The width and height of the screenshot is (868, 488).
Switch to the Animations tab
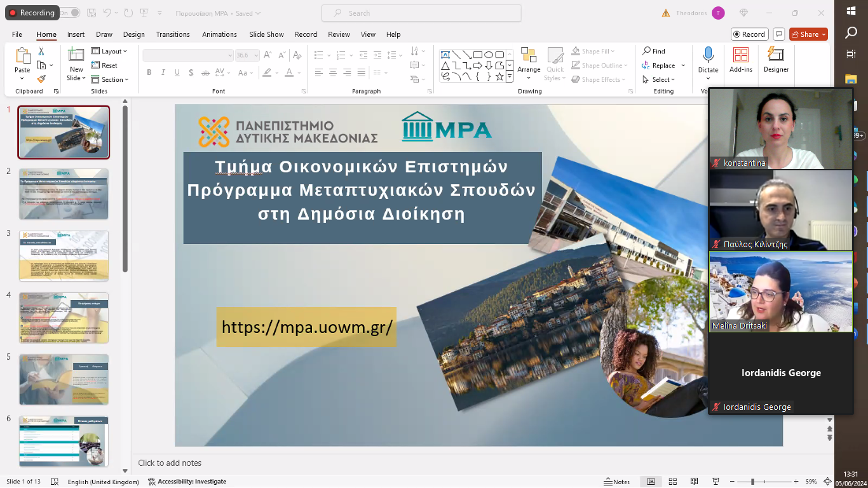219,34
